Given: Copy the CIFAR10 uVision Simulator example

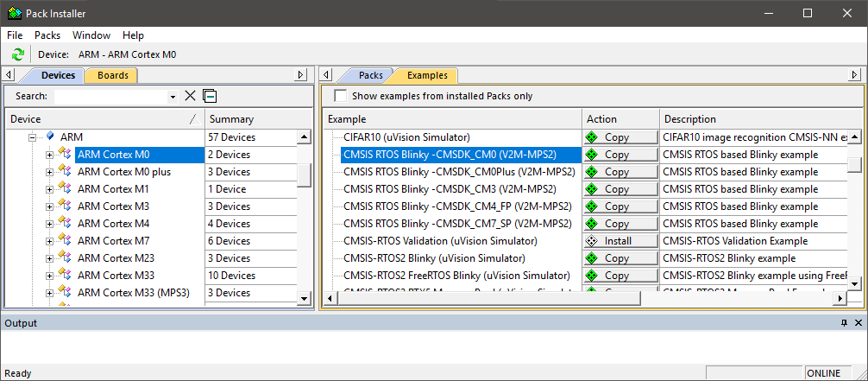Looking at the screenshot, I should coord(620,137).
